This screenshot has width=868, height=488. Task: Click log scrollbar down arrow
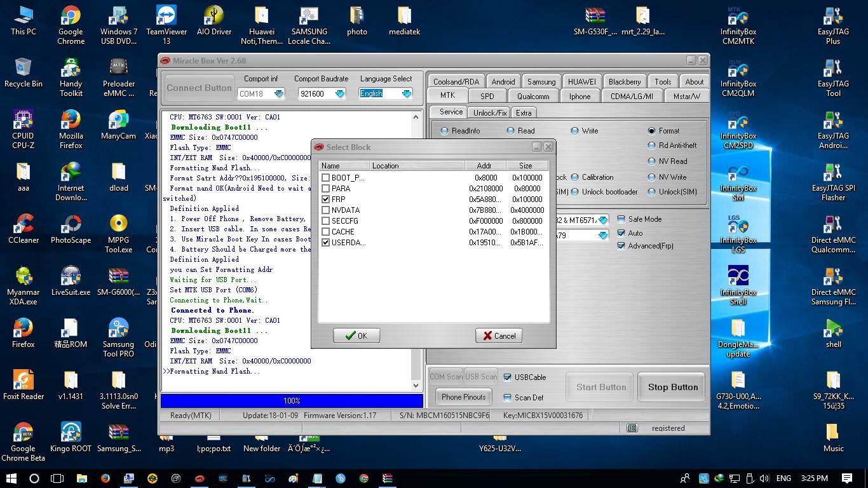pyautogui.click(x=416, y=386)
